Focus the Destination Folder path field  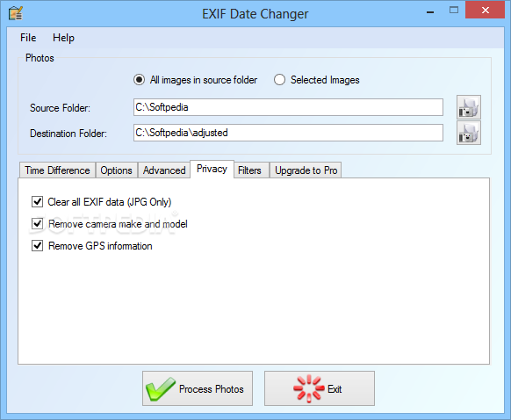tap(288, 133)
